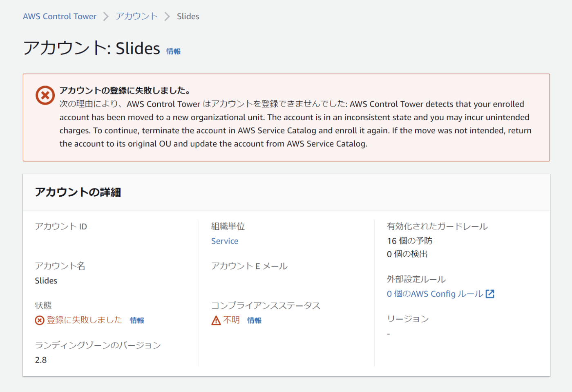Click chevron separator after AWS Control Tower
The image size is (572, 392).
106,16
